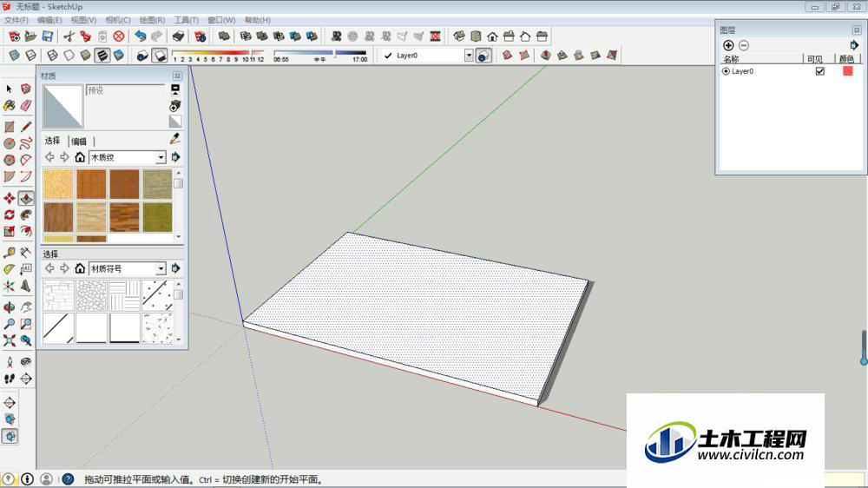Create material button in 材质 panel
This screenshot has height=488, width=868.
click(175, 105)
